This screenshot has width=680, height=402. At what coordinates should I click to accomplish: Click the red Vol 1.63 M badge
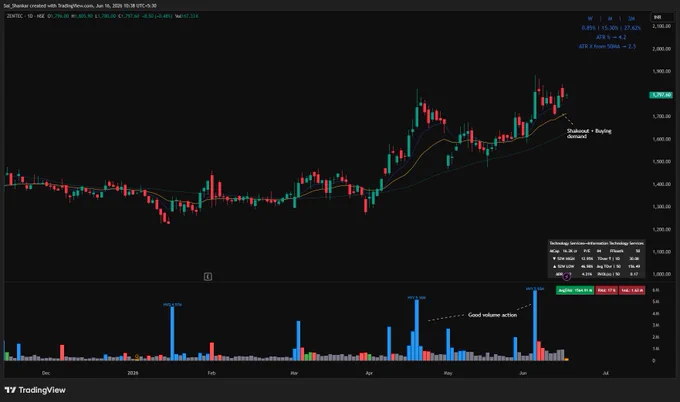click(x=632, y=290)
